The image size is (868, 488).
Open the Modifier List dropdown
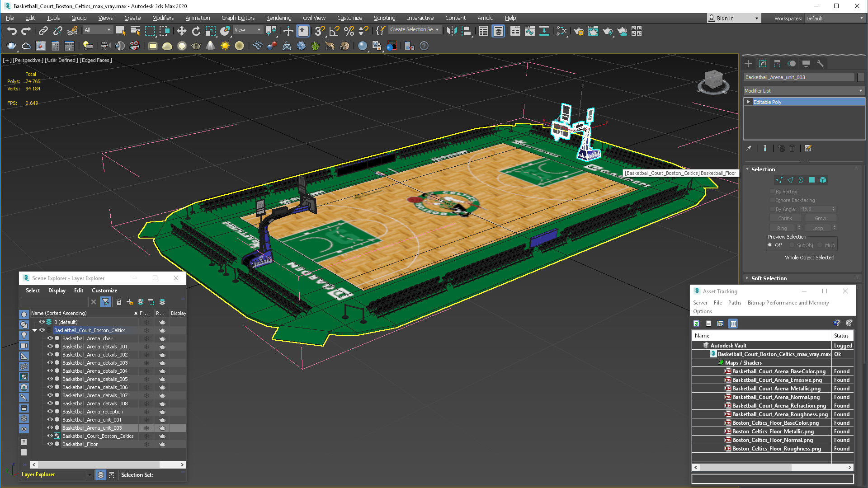click(x=804, y=91)
